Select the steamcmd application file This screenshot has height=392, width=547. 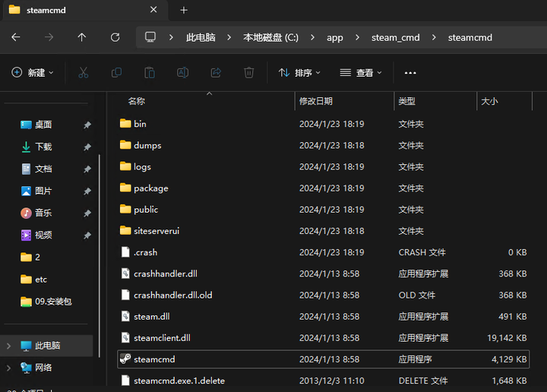click(x=154, y=359)
